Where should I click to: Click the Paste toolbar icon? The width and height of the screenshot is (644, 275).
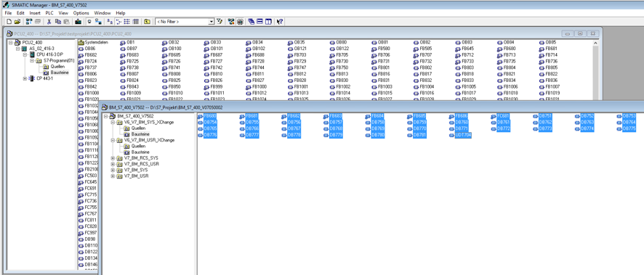66,21
